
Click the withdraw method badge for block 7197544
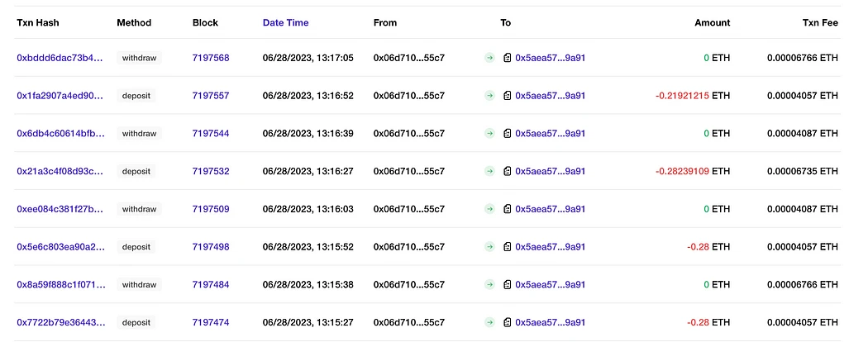pyautogui.click(x=139, y=133)
